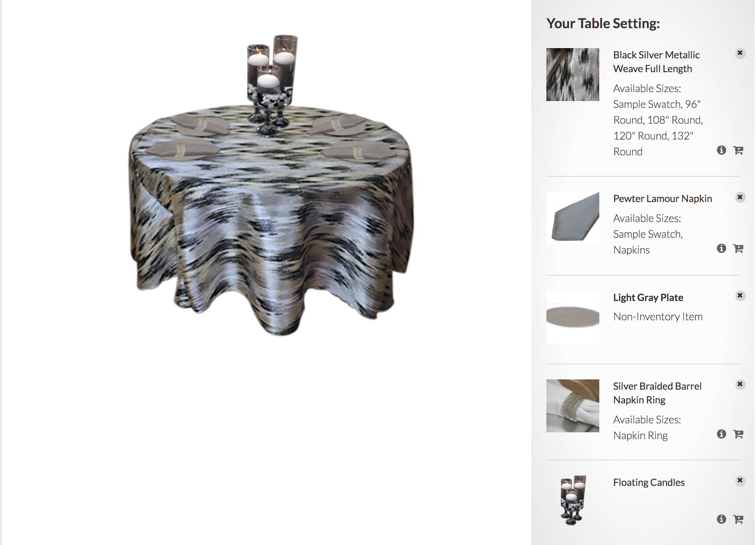Open Black Silver Metallic Weave Full Length link
The image size is (756, 545).
coord(656,62)
